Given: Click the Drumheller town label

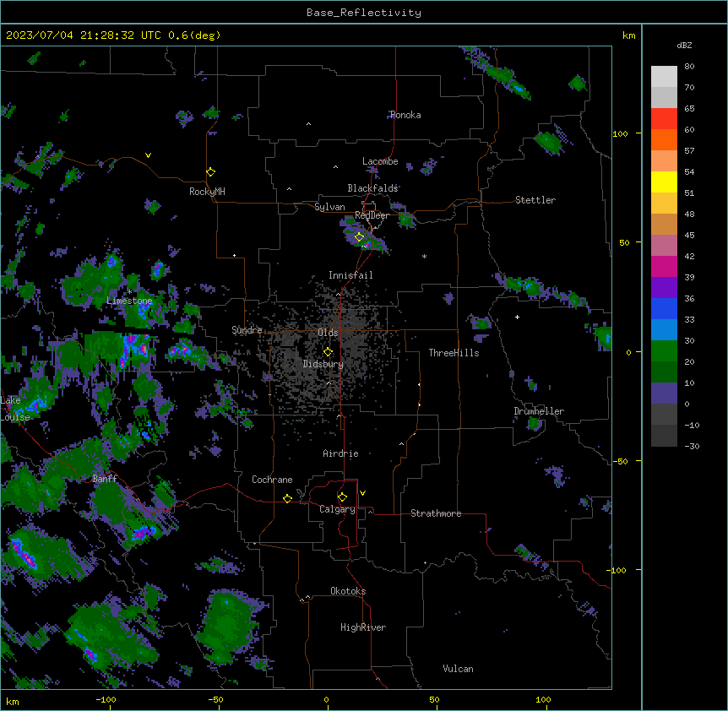Looking at the screenshot, I should [539, 411].
